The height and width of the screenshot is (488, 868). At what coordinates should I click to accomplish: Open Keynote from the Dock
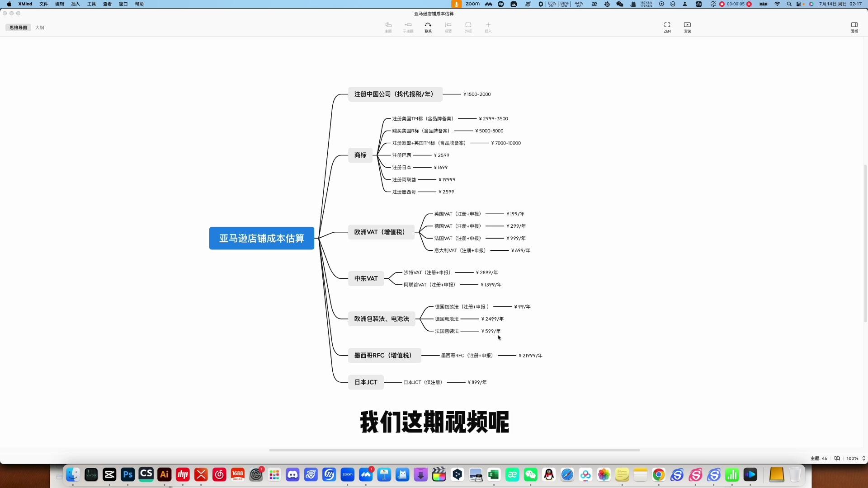[384, 474]
